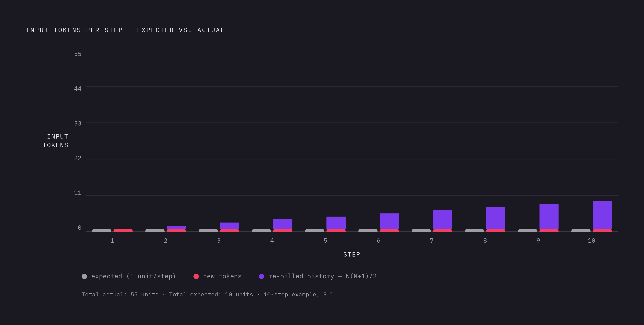Click the INPUT TOKENS axis title

pyautogui.click(x=55, y=141)
